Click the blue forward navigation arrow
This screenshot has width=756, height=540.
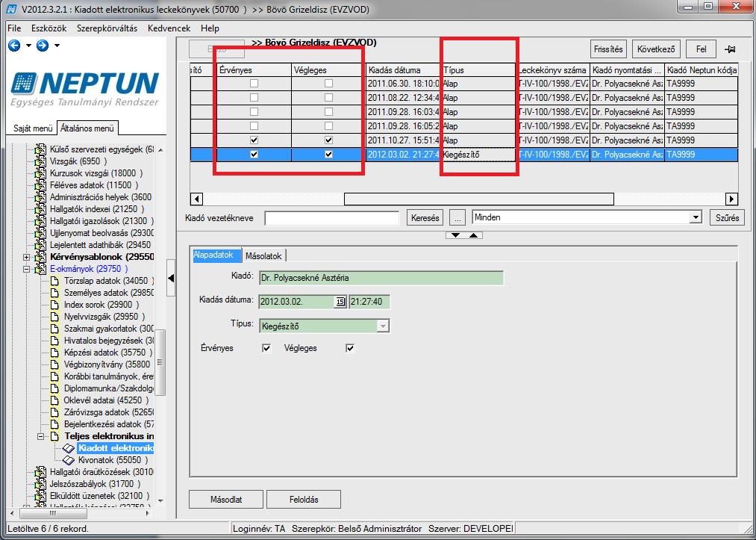click(43, 46)
